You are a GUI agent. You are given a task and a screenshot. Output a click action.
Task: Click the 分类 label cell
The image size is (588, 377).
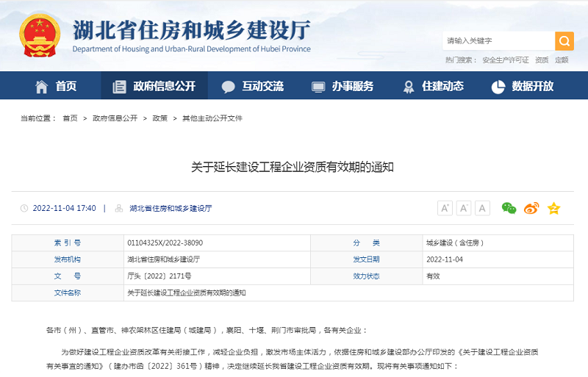click(366, 243)
